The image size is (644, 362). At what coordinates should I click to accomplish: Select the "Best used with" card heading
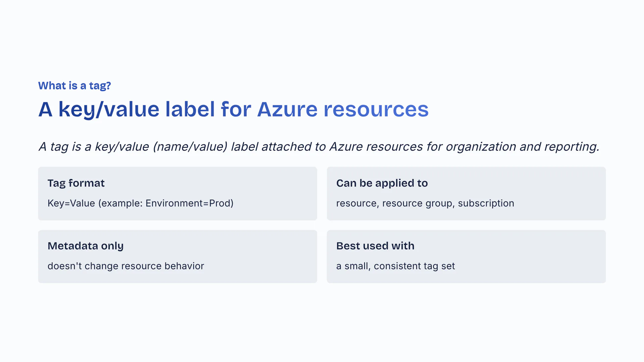(375, 246)
